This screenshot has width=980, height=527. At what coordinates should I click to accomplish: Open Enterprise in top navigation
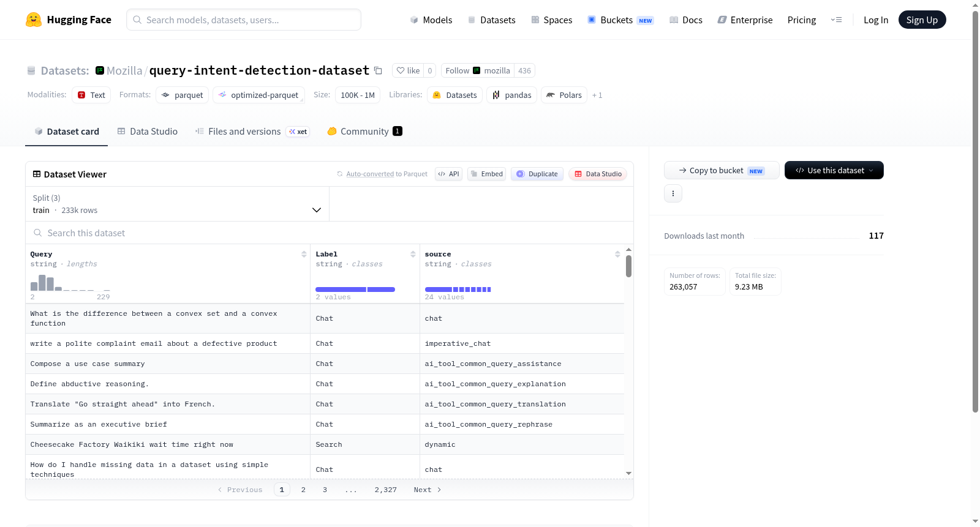(745, 20)
